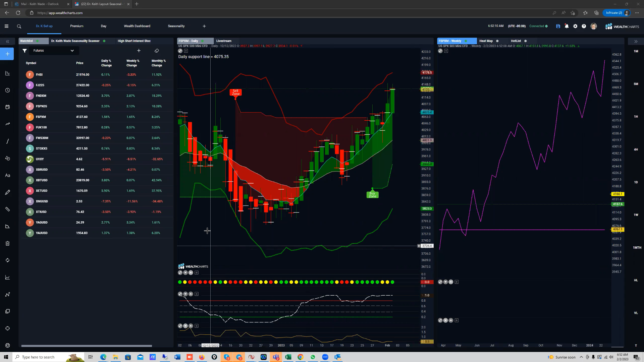Open the symbol search magnifier
This screenshot has width=644, height=362.
coord(19,26)
